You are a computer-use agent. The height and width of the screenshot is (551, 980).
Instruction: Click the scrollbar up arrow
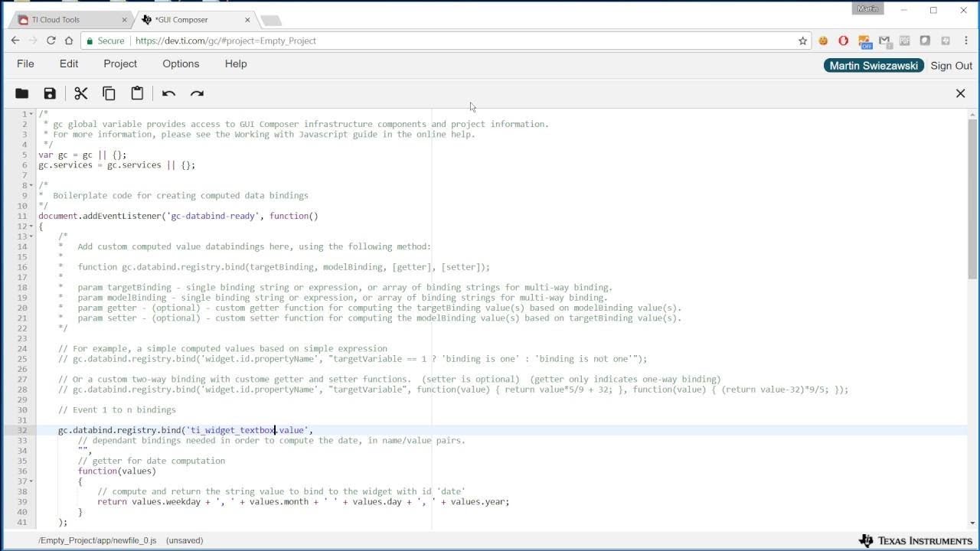972,114
